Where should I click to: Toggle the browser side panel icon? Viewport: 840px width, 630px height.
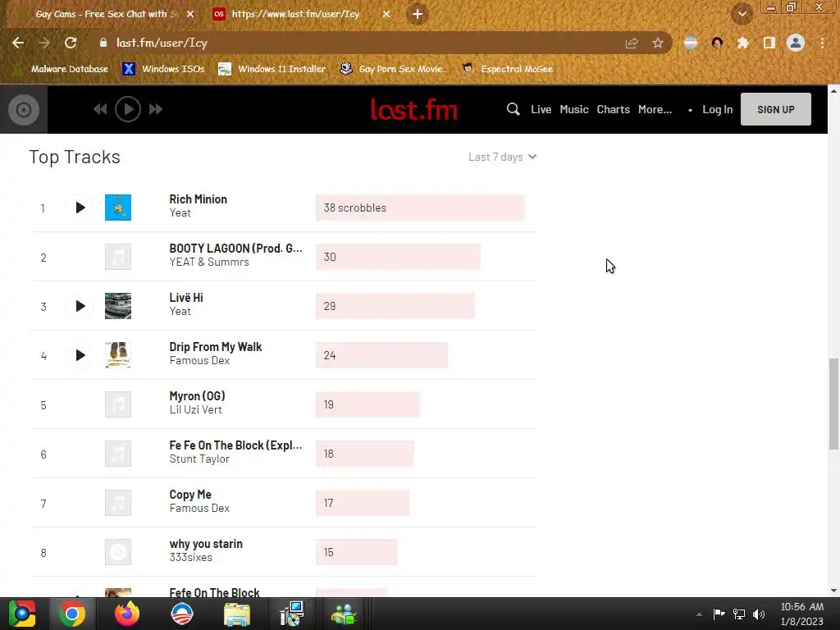769,43
